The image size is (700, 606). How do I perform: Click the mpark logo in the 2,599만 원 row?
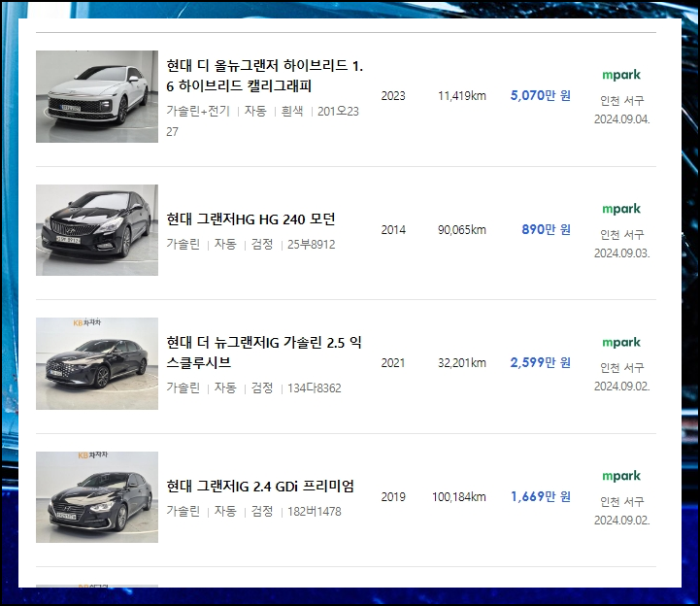coord(621,343)
